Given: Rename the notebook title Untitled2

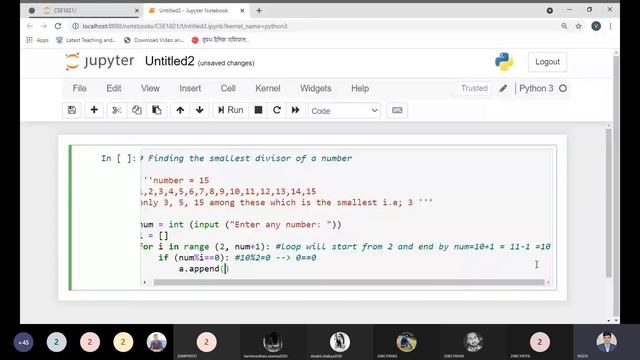Looking at the screenshot, I should tap(169, 61).
